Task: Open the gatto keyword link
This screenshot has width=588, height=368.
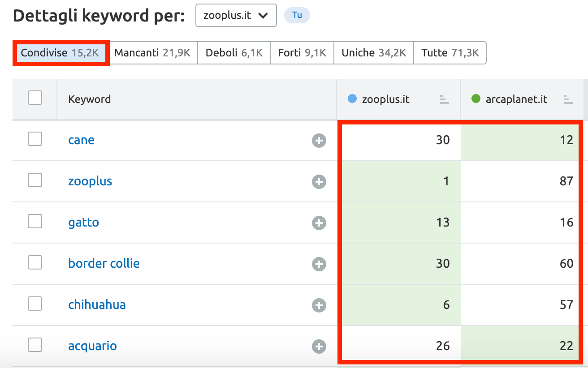Action: (x=83, y=223)
